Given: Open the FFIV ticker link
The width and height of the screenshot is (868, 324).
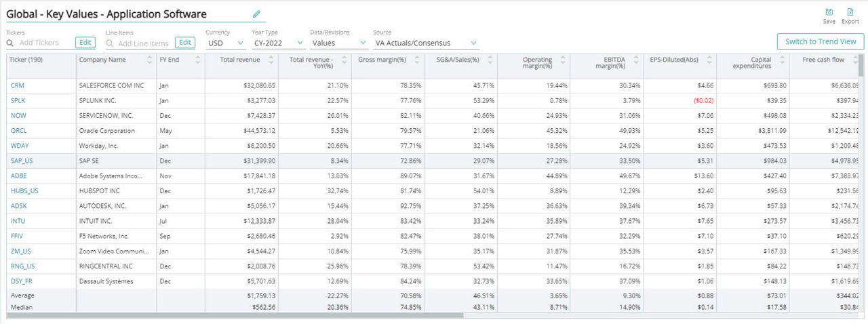Looking at the screenshot, I should coord(17,236).
